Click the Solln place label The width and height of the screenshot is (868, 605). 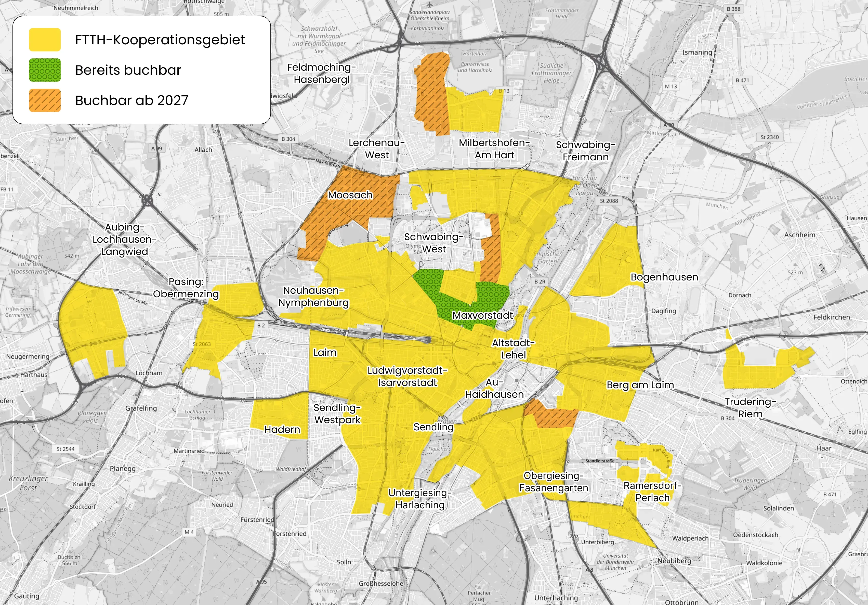point(344,562)
